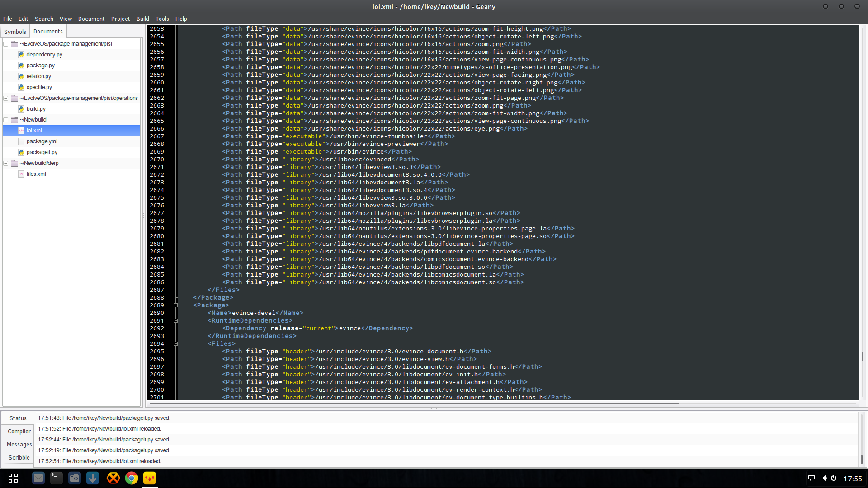The width and height of the screenshot is (868, 488).
Task: Switch to Geany via its taskbar icon
Action: (x=150, y=478)
